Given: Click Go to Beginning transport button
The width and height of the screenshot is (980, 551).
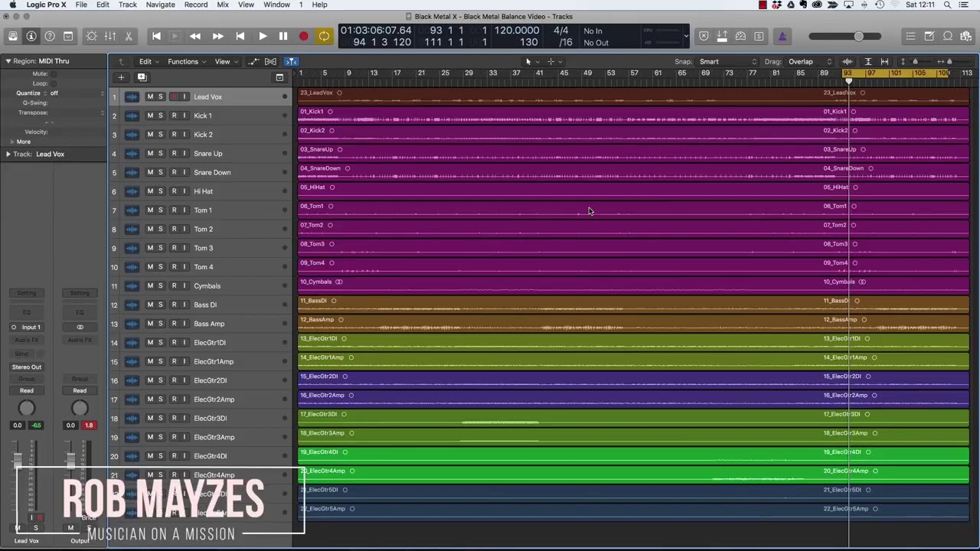Looking at the screenshot, I should pyautogui.click(x=156, y=36).
